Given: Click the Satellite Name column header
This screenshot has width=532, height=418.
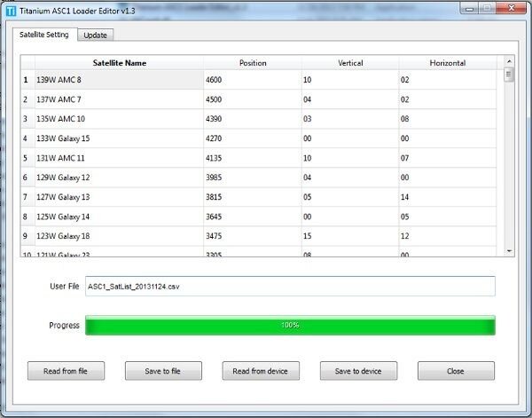Looking at the screenshot, I should click(120, 63).
